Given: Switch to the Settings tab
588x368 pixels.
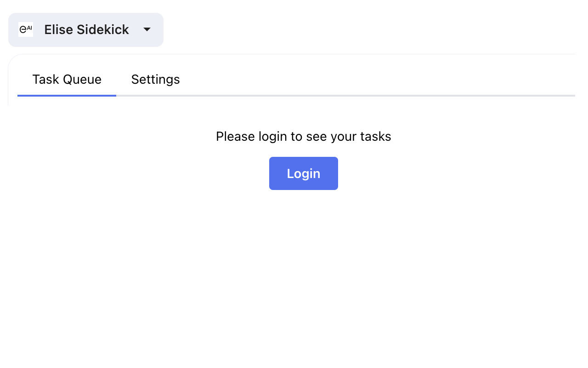Looking at the screenshot, I should (155, 80).
